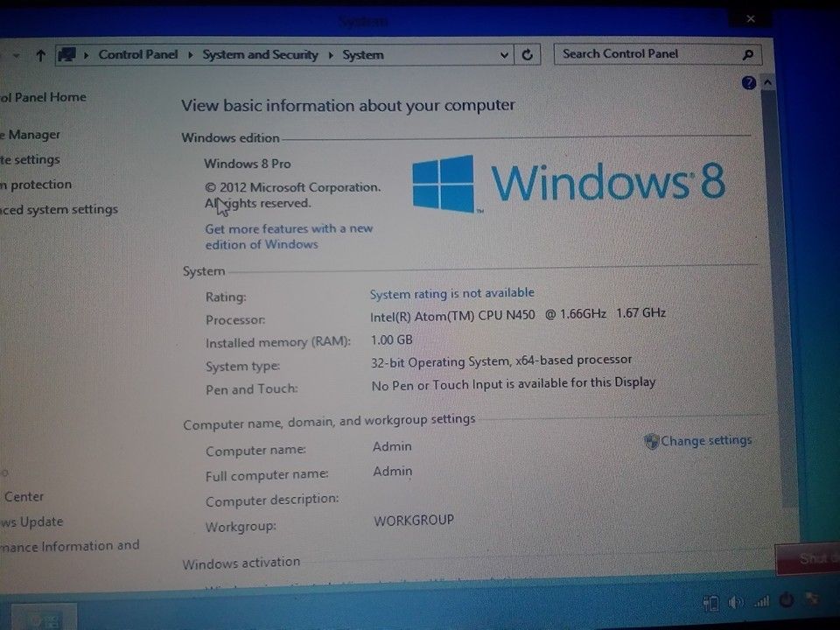Viewport: 840px width, 630px height.
Task: Click the network signal icon in tray
Action: pos(762,602)
